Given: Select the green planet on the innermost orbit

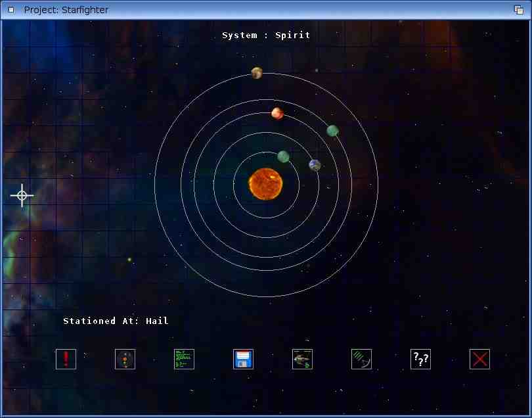Looking at the screenshot, I should tap(283, 156).
